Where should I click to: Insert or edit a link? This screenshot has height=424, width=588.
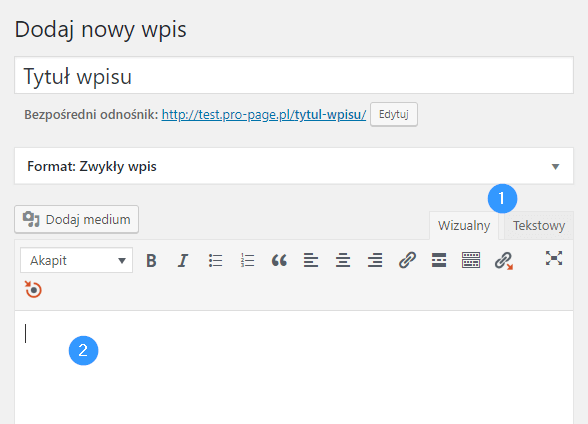click(407, 260)
